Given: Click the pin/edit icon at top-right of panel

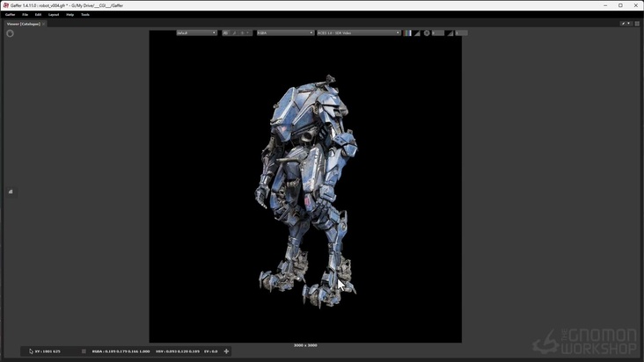Looking at the screenshot, I should [623, 24].
